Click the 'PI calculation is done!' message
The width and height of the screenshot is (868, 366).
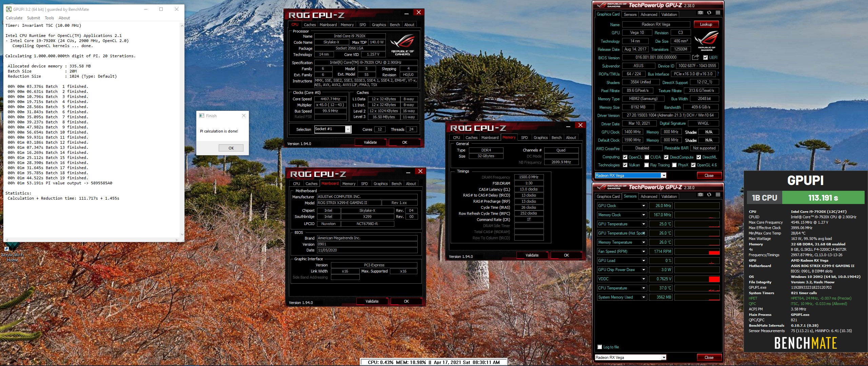pyautogui.click(x=219, y=131)
